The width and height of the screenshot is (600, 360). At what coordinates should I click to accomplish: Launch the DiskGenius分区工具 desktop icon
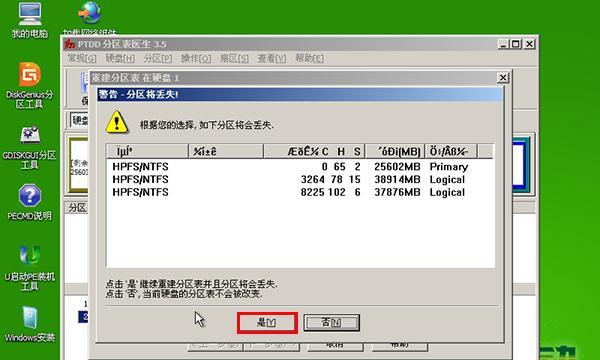tap(29, 85)
